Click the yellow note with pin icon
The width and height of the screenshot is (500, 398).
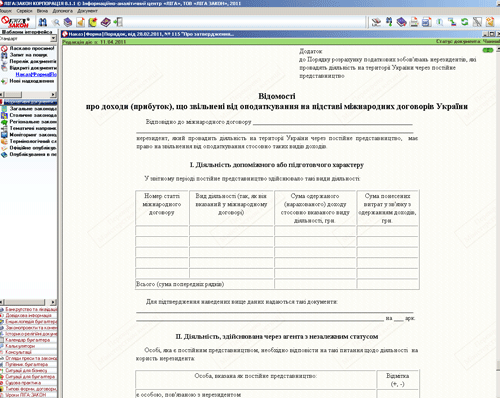93,22
